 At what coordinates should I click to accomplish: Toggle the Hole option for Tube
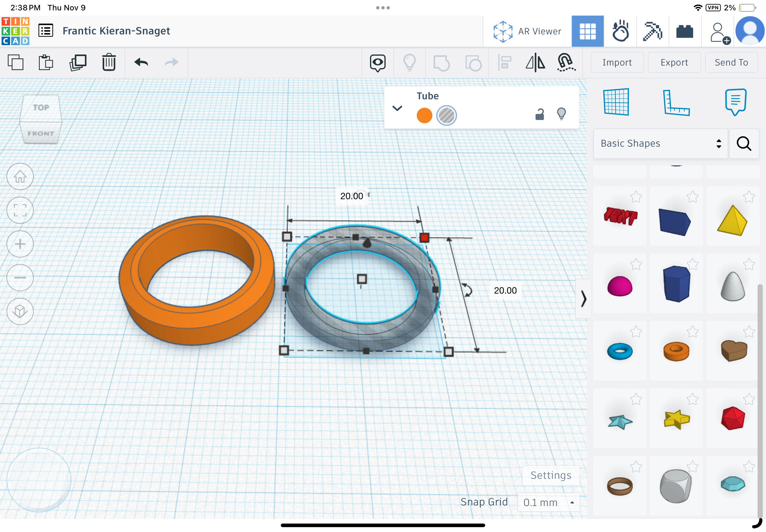446,115
